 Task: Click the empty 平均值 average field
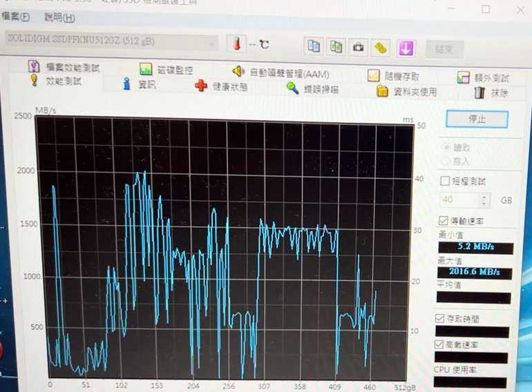[474, 298]
